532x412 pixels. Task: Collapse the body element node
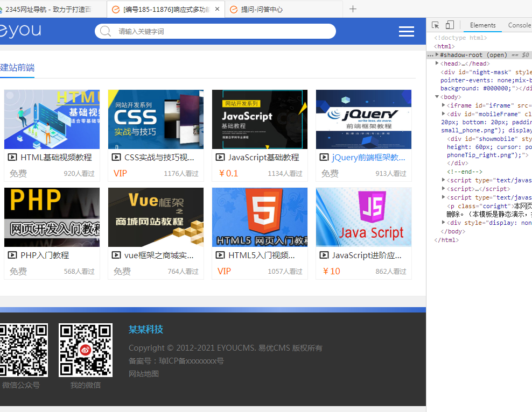tap(437, 97)
